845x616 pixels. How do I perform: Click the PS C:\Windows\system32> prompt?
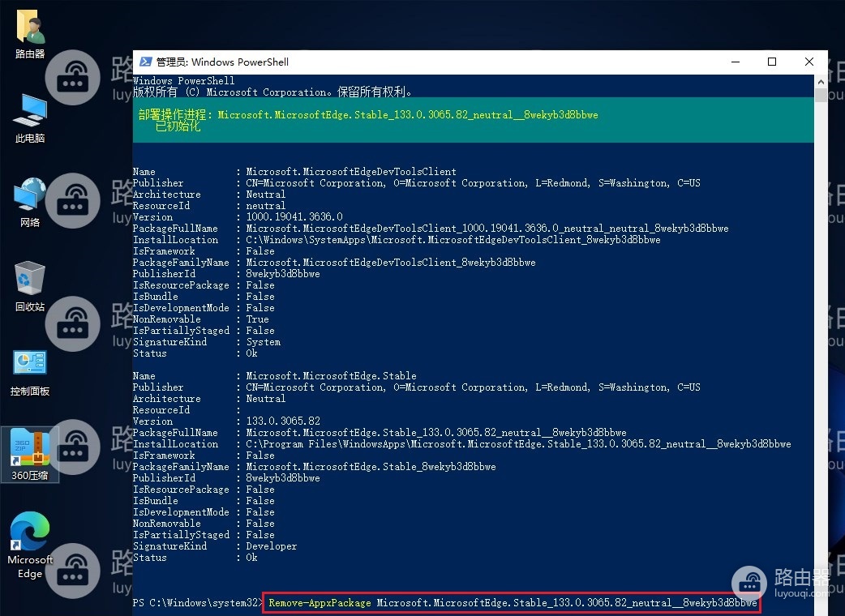click(198, 602)
